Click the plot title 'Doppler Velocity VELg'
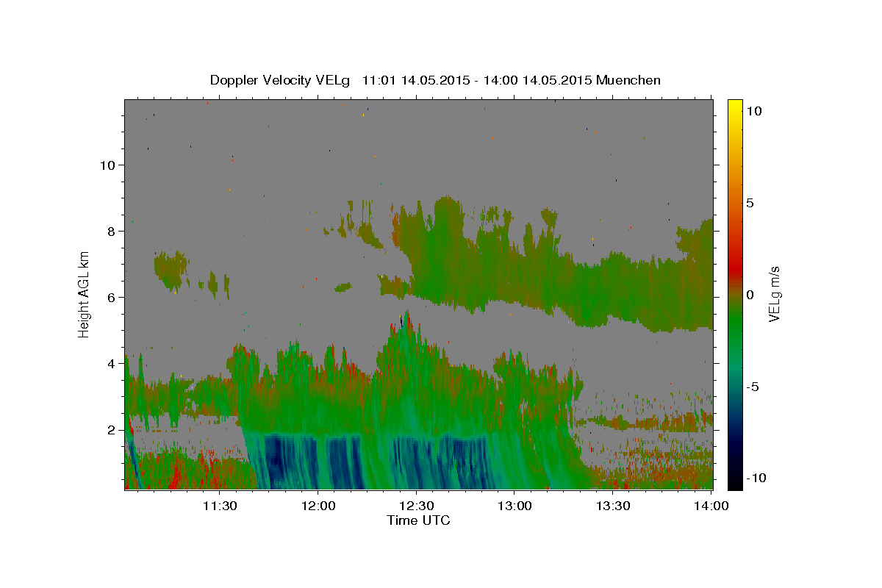This screenshot has height=588, width=882. (x=280, y=80)
